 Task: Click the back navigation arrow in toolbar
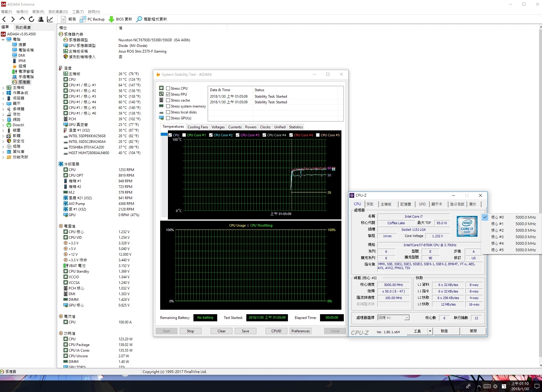pyautogui.click(x=4, y=19)
